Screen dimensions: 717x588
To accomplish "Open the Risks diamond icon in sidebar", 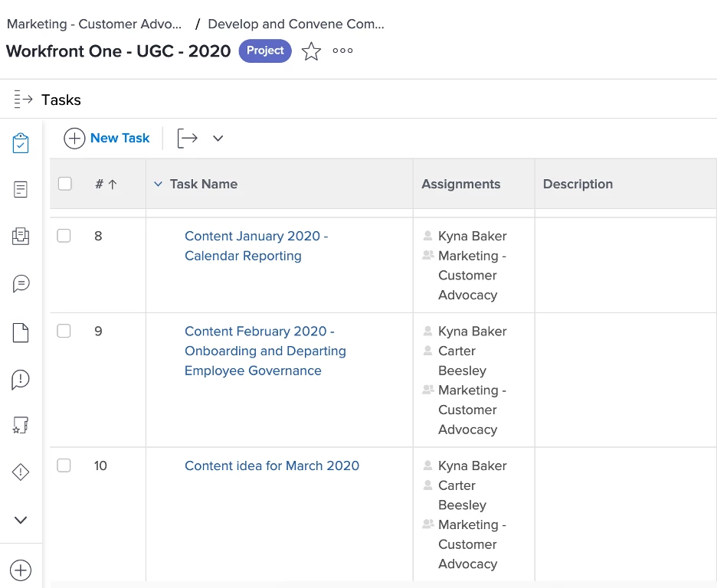I will (21, 472).
